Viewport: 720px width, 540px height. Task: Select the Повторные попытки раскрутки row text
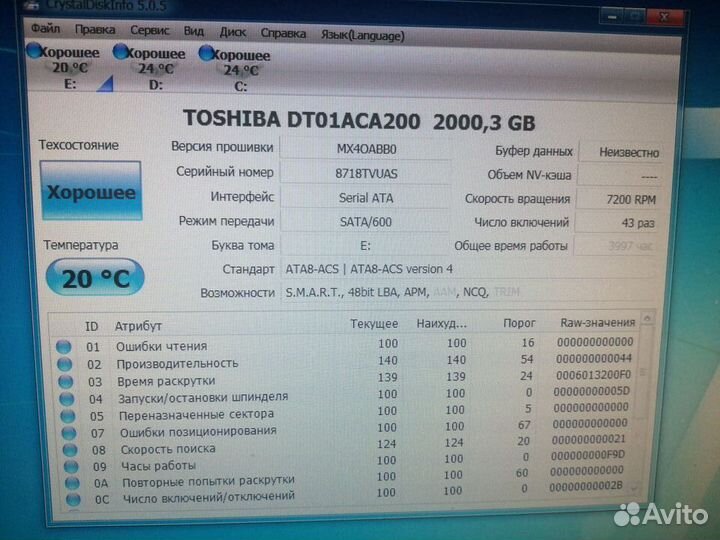[x=208, y=481]
